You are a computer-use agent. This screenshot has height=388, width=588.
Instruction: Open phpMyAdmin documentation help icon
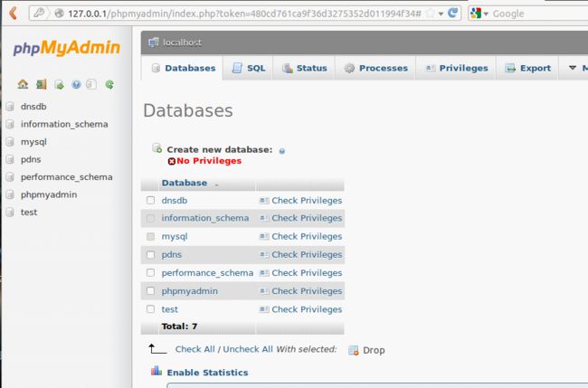tap(76, 85)
